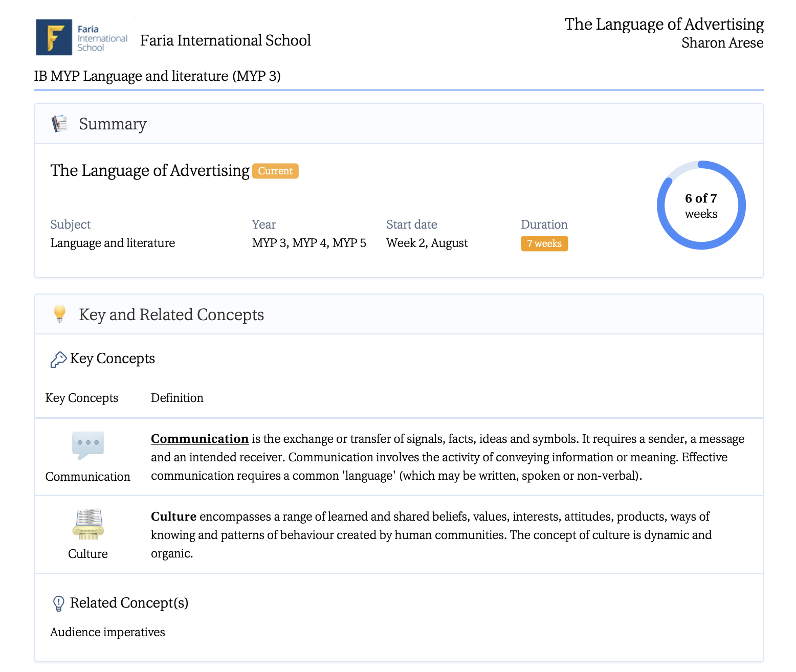The height and width of the screenshot is (672, 796).
Task: Click the Faria International School logo
Action: (82, 37)
